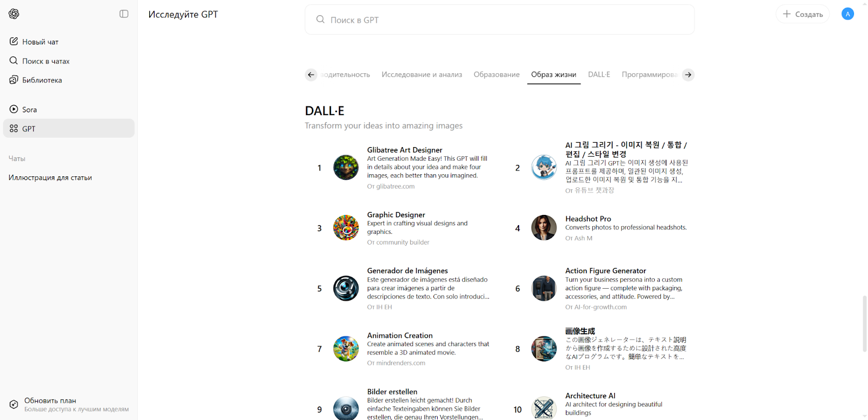868x420 pixels.
Task: Click Обновить план text label
Action: coord(50,400)
